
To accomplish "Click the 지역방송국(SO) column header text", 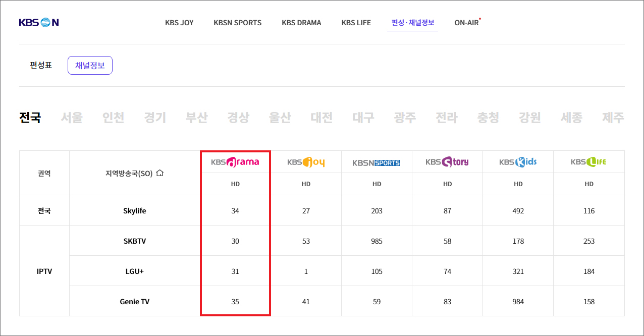I will tap(129, 173).
